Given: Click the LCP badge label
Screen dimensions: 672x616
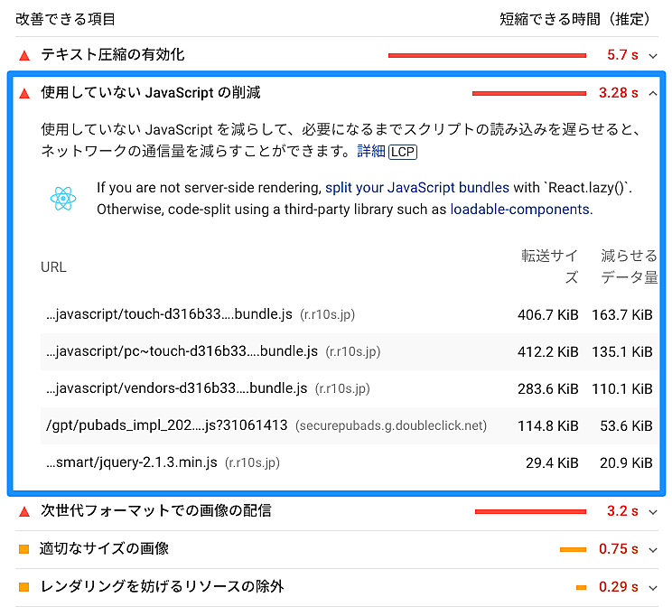Looking at the screenshot, I should tap(403, 152).
